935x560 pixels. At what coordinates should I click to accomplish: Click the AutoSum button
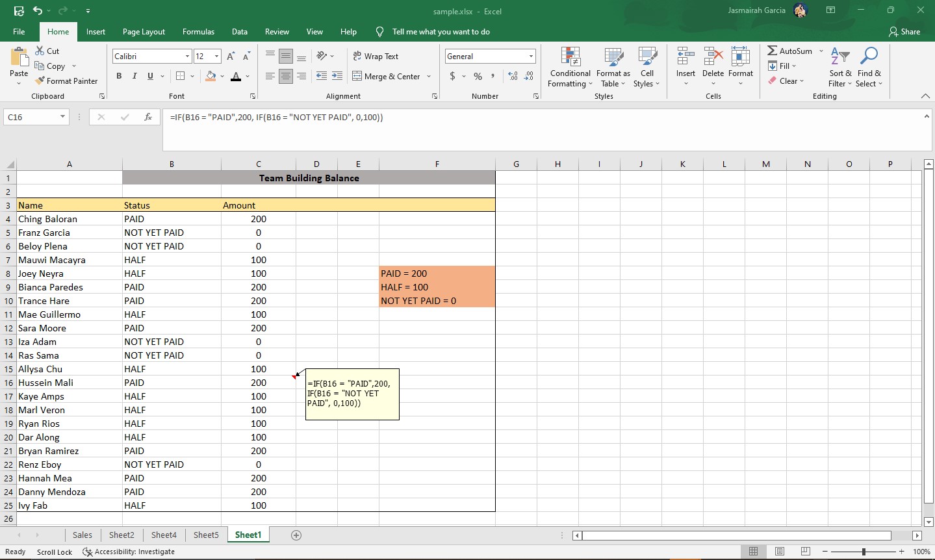pyautogui.click(x=790, y=51)
